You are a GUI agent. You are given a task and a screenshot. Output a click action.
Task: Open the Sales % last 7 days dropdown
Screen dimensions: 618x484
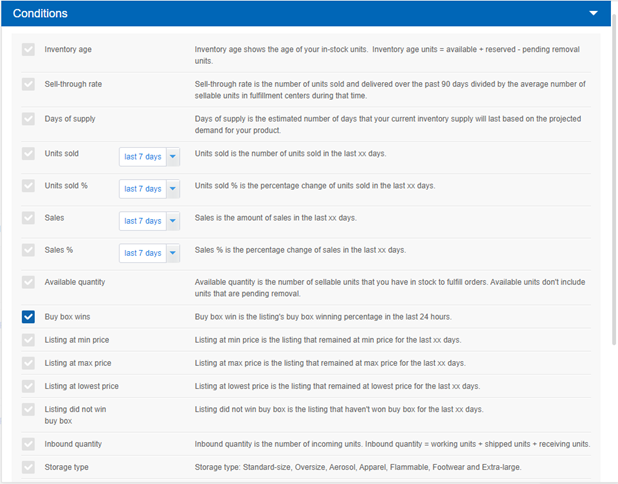click(x=149, y=253)
